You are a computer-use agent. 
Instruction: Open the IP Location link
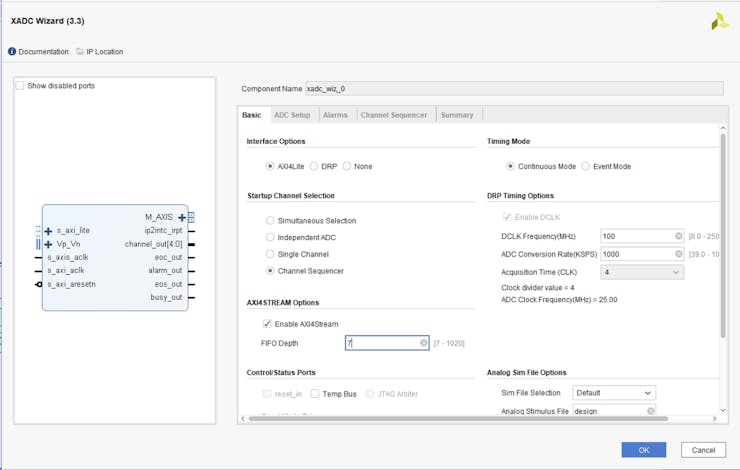point(105,51)
